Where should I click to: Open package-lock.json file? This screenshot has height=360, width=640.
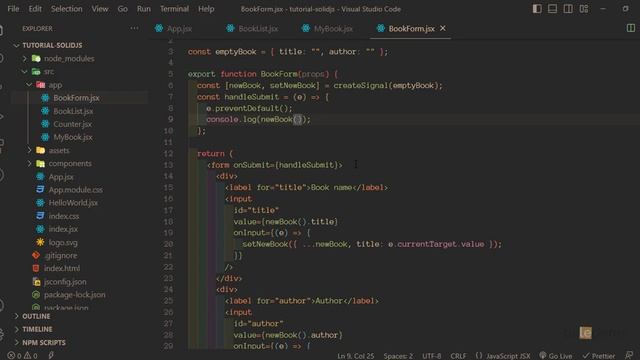pos(75,295)
